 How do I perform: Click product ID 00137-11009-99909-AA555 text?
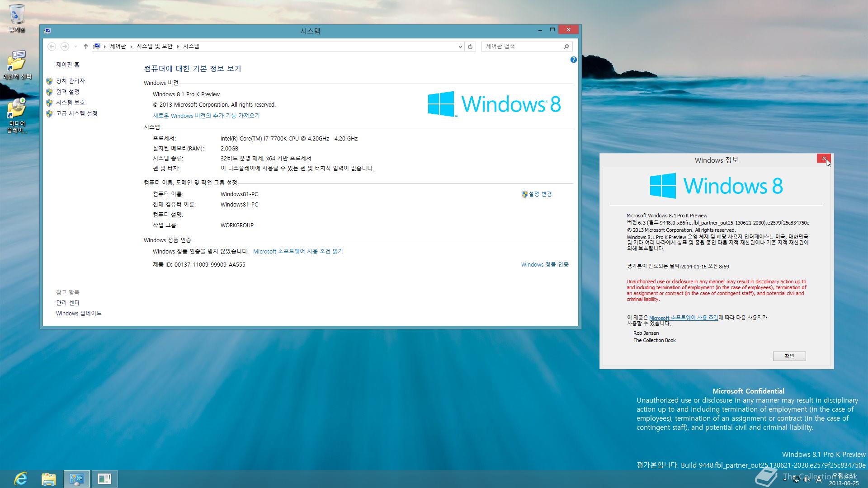210,265
